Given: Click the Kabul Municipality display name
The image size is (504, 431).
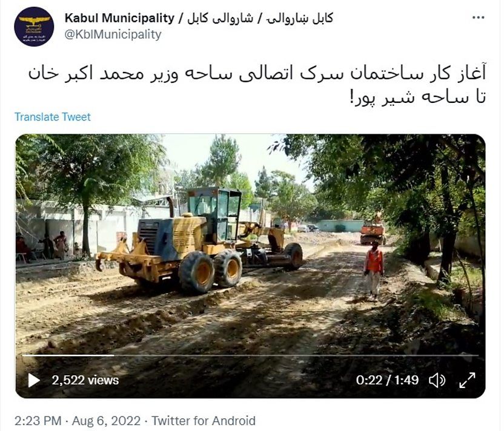Looking at the screenshot, I should tap(119, 18).
